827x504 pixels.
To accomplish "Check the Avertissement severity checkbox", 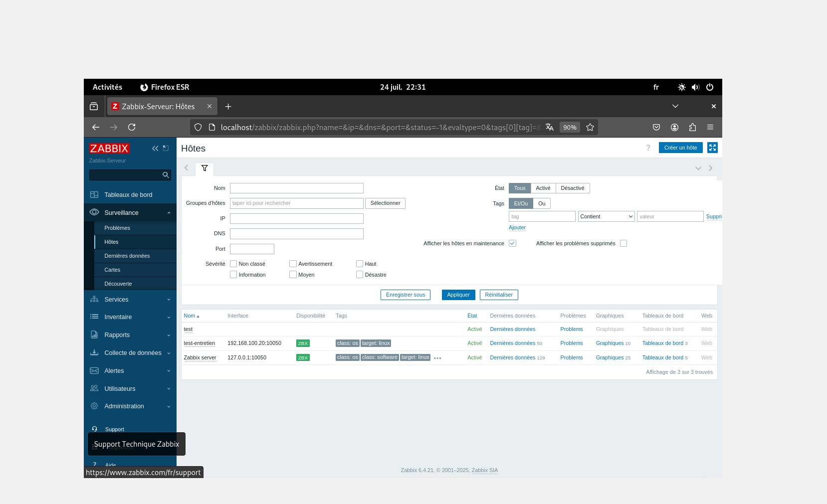I will point(293,264).
